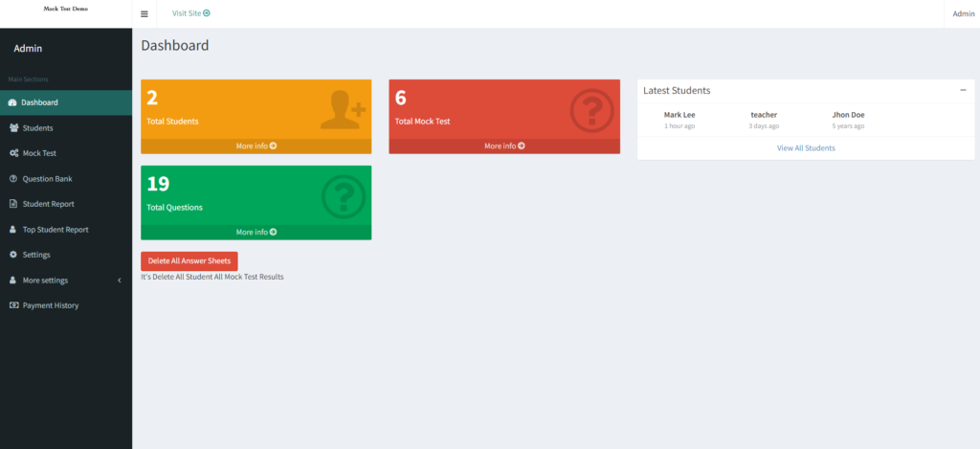Click View All Students link

tap(806, 148)
